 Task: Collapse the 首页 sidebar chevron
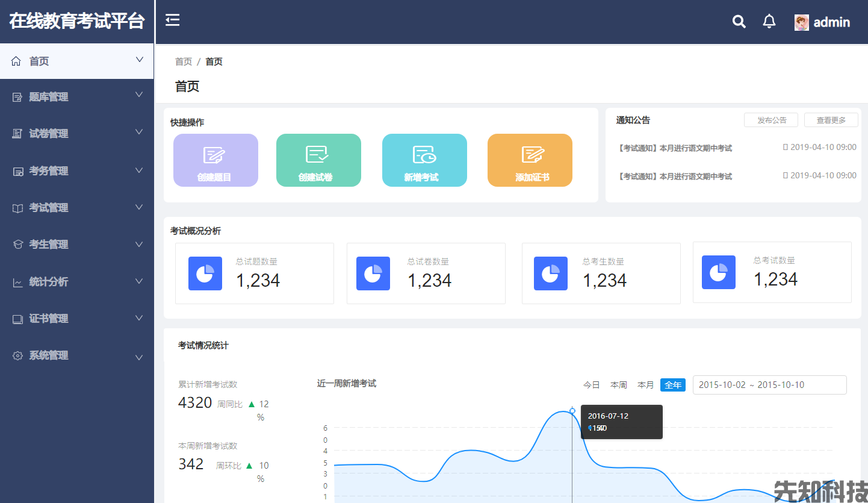[140, 60]
